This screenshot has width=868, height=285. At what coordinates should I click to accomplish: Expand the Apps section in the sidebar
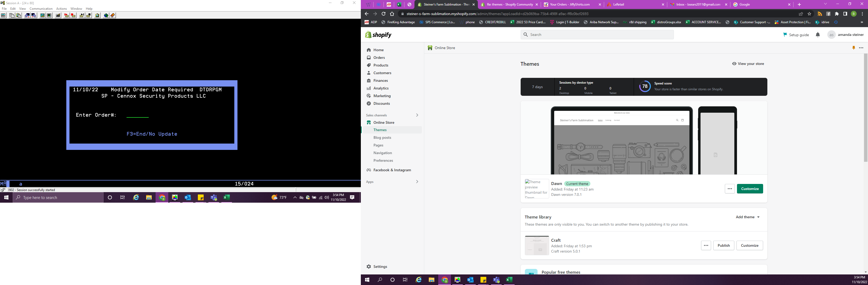point(417,182)
